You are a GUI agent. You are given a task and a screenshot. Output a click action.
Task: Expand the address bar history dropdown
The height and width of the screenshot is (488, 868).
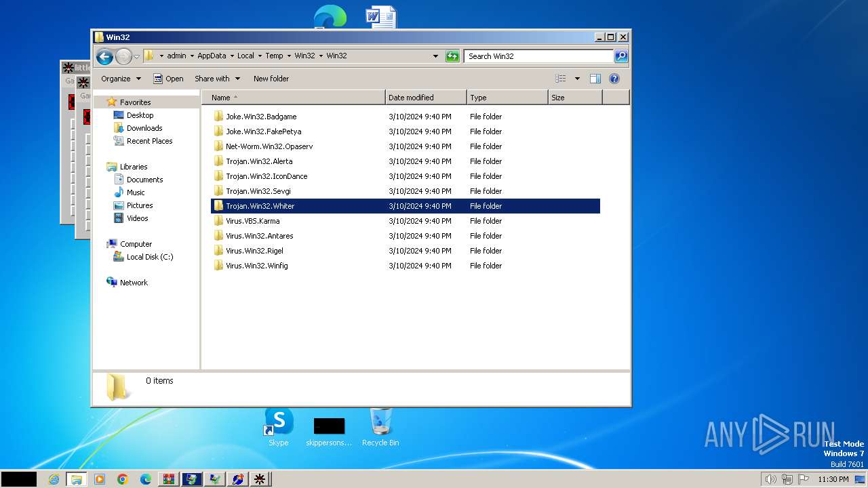[x=435, y=56]
